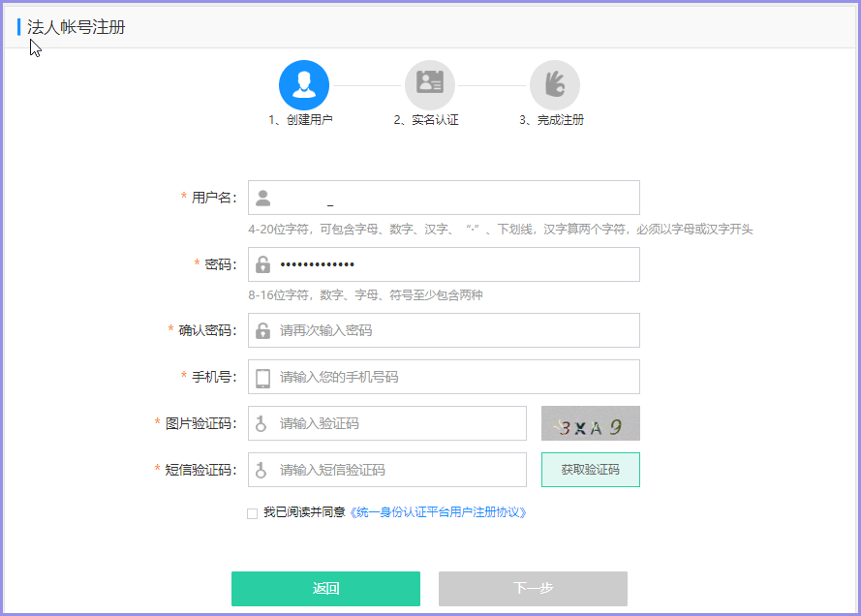
Task: Click the 返回 button
Action: (325, 589)
